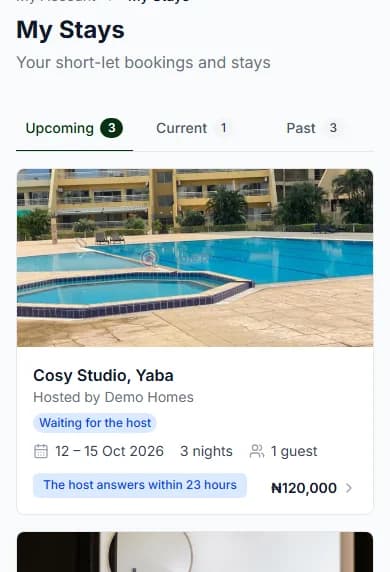Image resolution: width=390 pixels, height=572 pixels.
Task: Open the Cosy Studio pool photo
Action: click(x=195, y=258)
